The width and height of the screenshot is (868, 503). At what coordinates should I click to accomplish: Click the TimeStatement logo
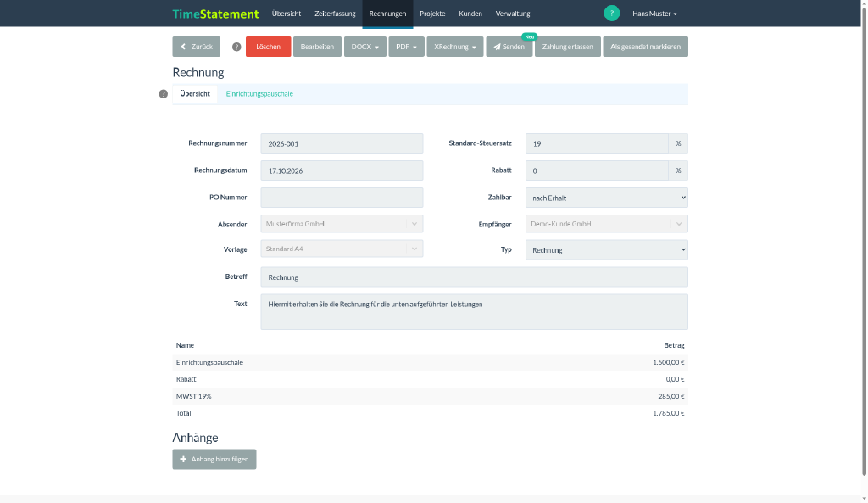click(x=215, y=14)
